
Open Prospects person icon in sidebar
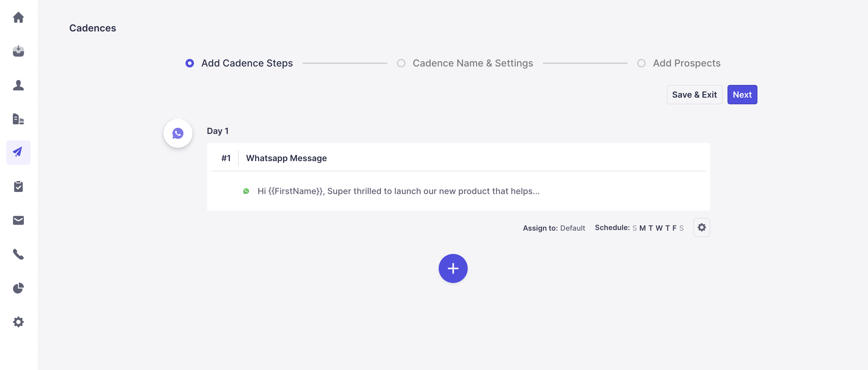coord(18,85)
